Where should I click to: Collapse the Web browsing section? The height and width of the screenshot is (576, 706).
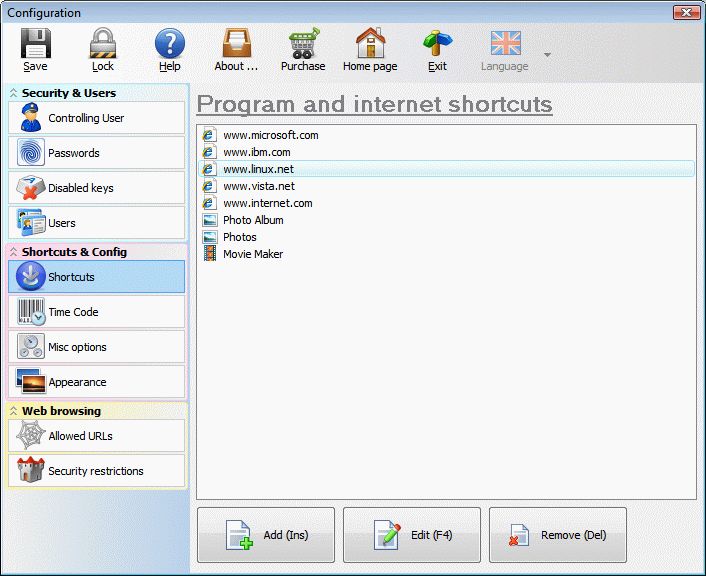coord(14,411)
